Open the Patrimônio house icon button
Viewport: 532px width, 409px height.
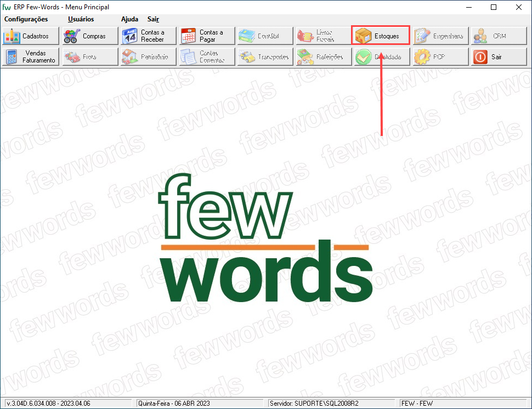click(x=148, y=56)
